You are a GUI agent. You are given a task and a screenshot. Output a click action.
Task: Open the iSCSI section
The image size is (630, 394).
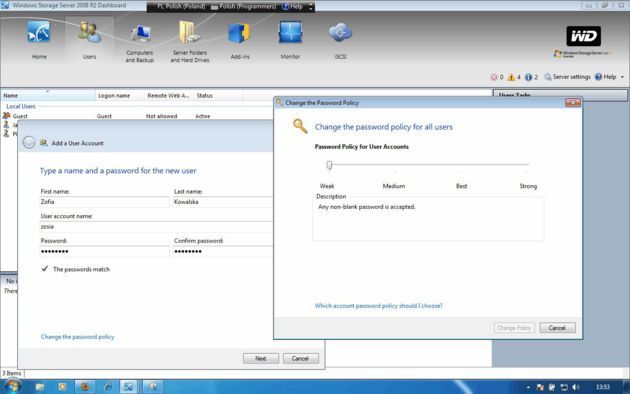[340, 40]
